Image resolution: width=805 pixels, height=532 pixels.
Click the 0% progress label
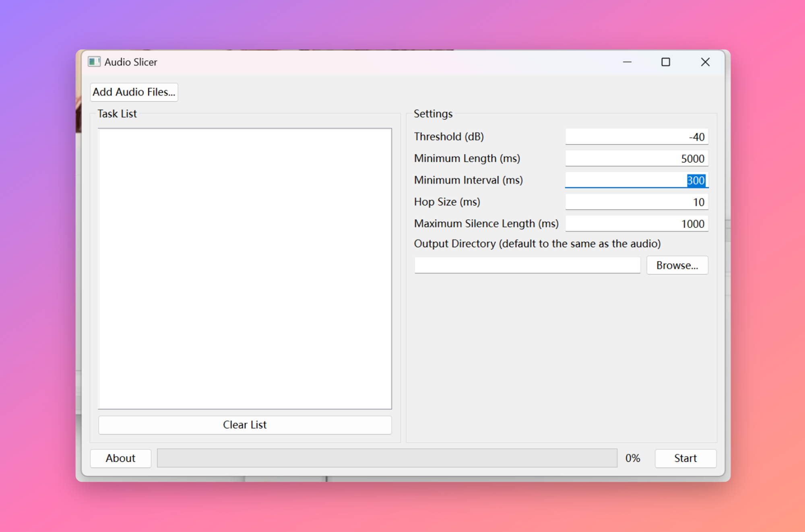click(x=632, y=458)
